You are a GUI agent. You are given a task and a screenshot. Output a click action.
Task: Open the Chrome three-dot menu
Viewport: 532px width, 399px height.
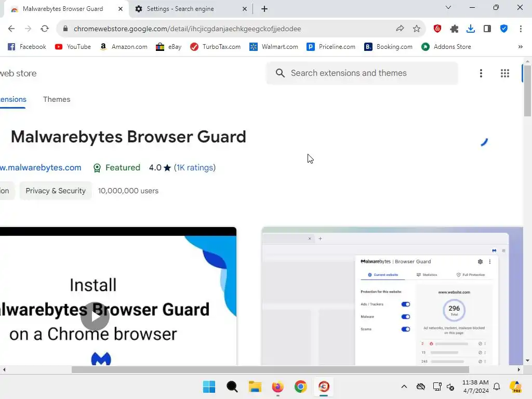[x=521, y=29]
